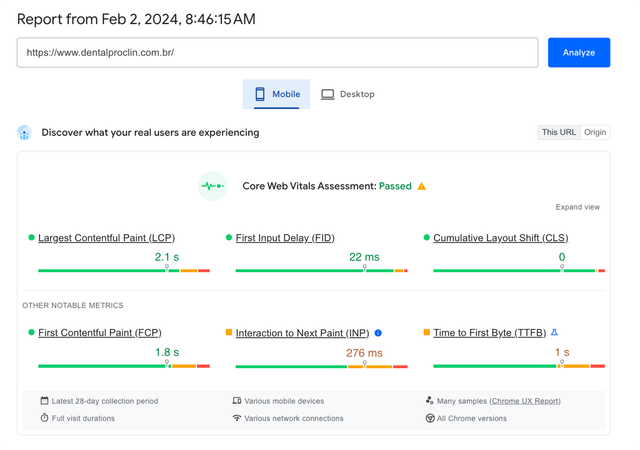
Task: Open the First Contentful Paint (FCP) link
Action: [x=100, y=332]
